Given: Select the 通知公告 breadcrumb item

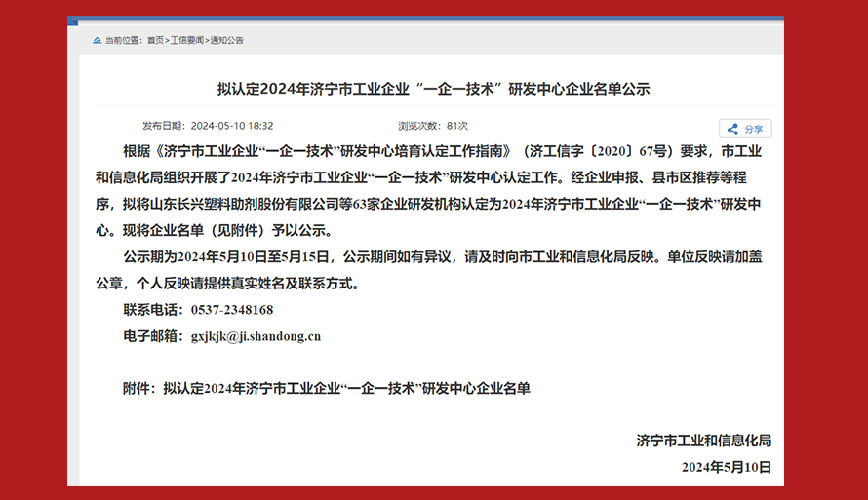Looking at the screenshot, I should pos(227,40).
